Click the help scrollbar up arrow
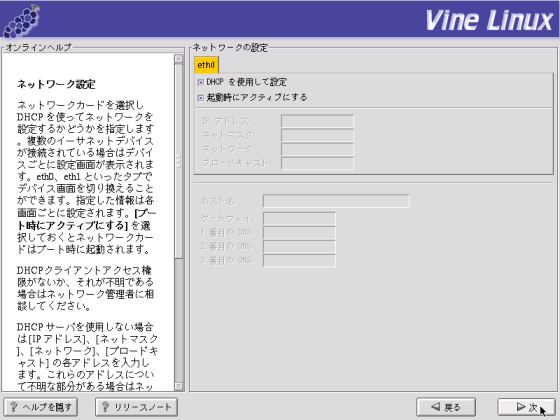Screen dimensions: 560x420 pyautogui.click(x=179, y=59)
